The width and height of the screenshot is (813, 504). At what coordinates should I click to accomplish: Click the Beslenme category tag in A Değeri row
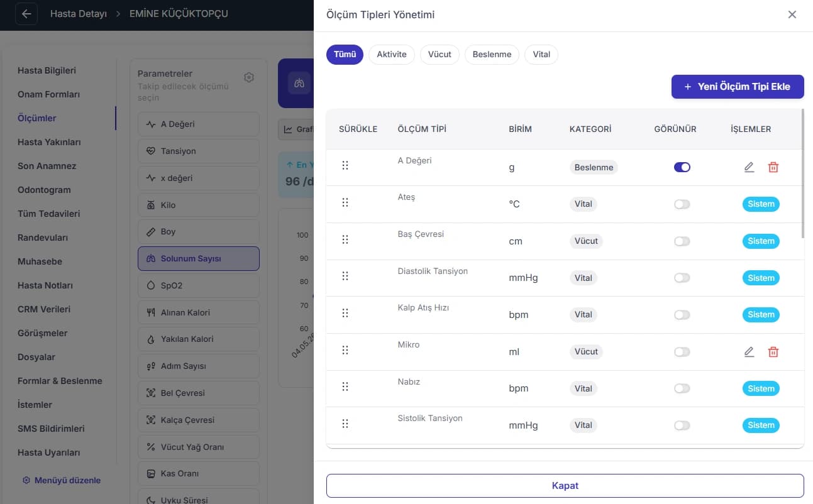tap(594, 168)
